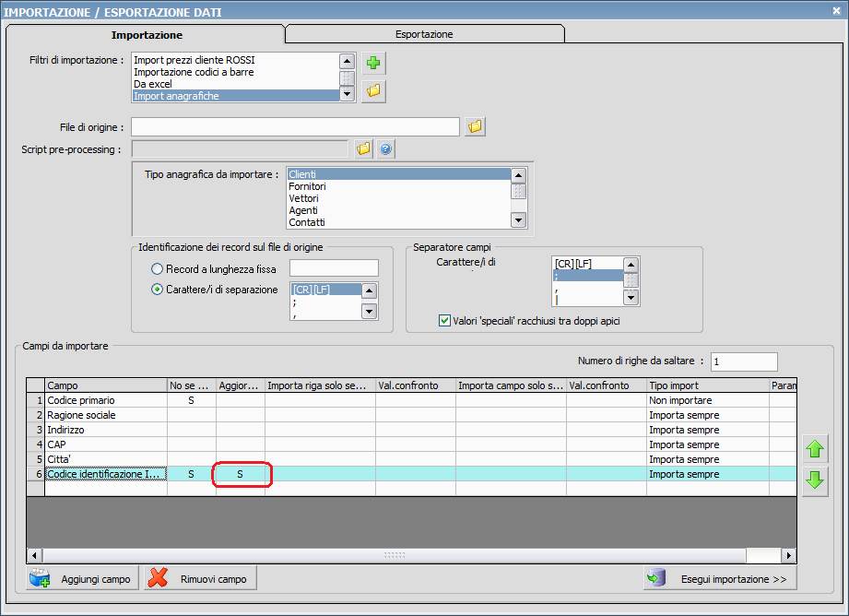Image resolution: width=849 pixels, height=616 pixels.
Task: Select Contatti in Tipo anagrafica list
Action: point(399,222)
